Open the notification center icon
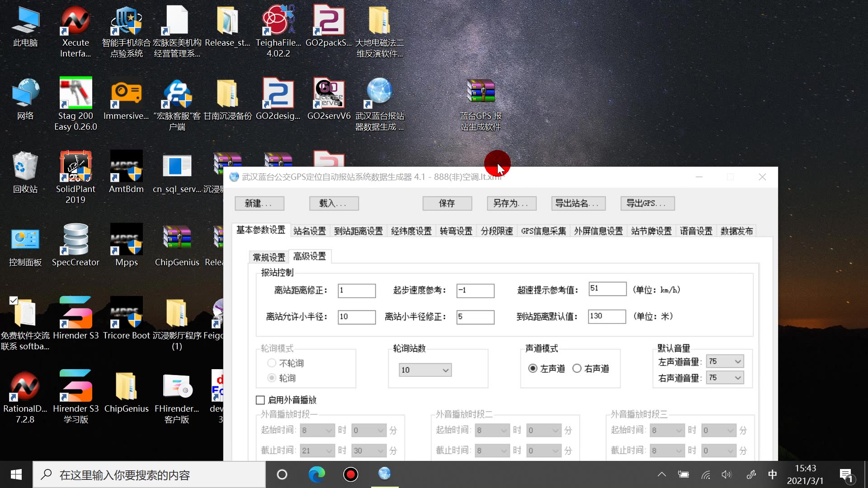Image resolution: width=868 pixels, height=488 pixels. tap(846, 475)
